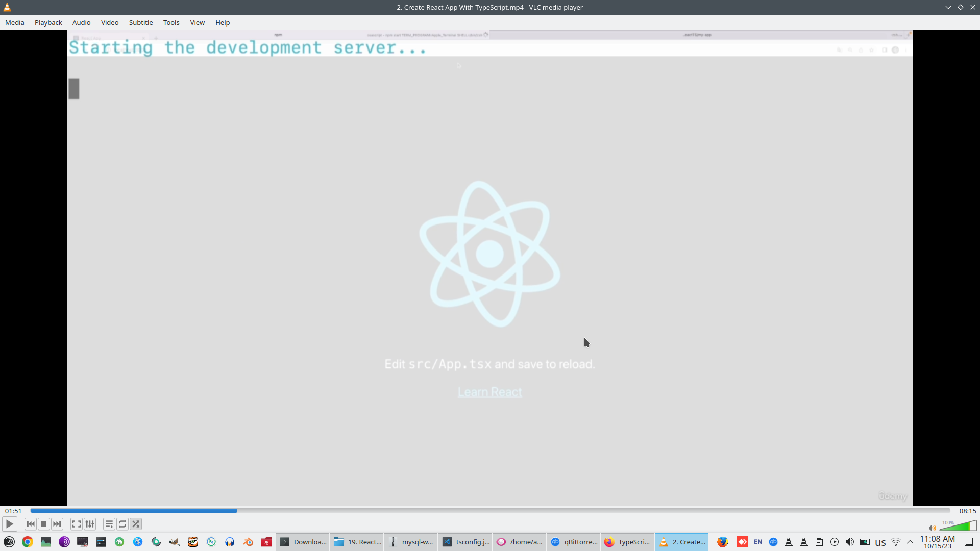Screen dimensions: 980x551
Task: Open the Subtitle menu
Action: [141, 22]
